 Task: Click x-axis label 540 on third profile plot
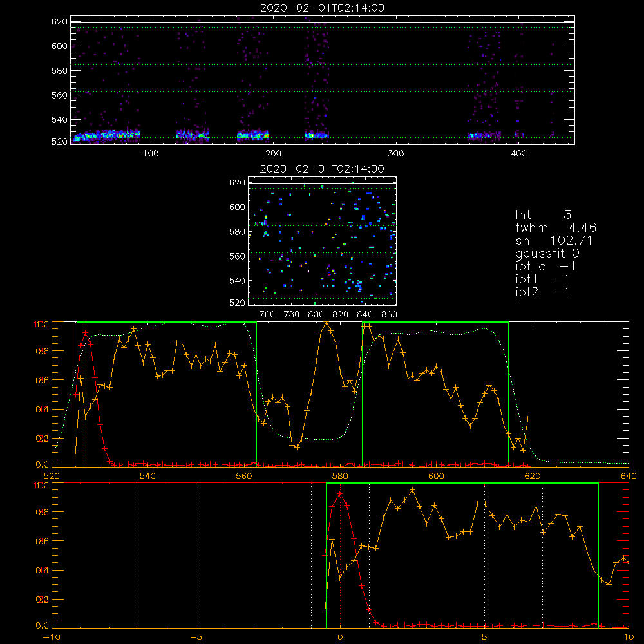[x=148, y=476]
